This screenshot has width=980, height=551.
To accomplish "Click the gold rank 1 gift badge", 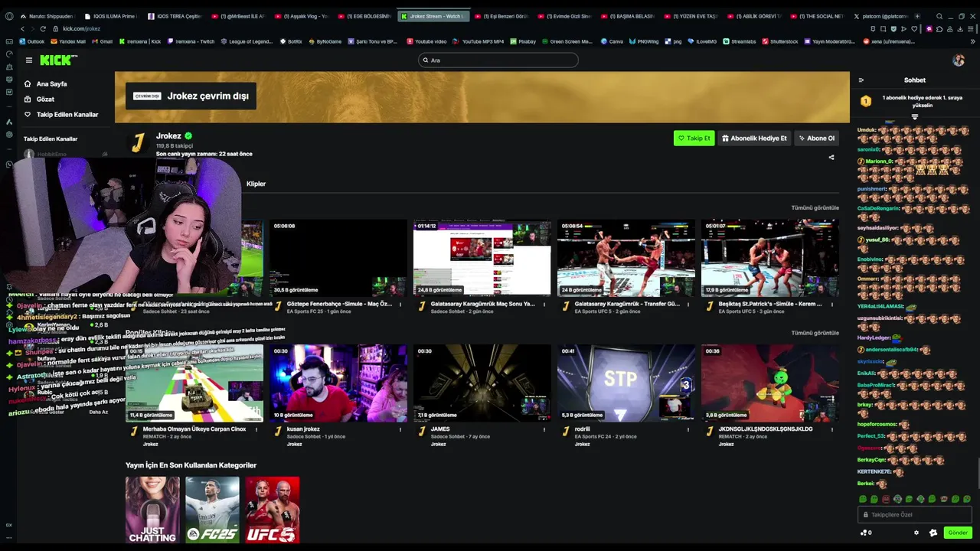I will click(x=866, y=101).
